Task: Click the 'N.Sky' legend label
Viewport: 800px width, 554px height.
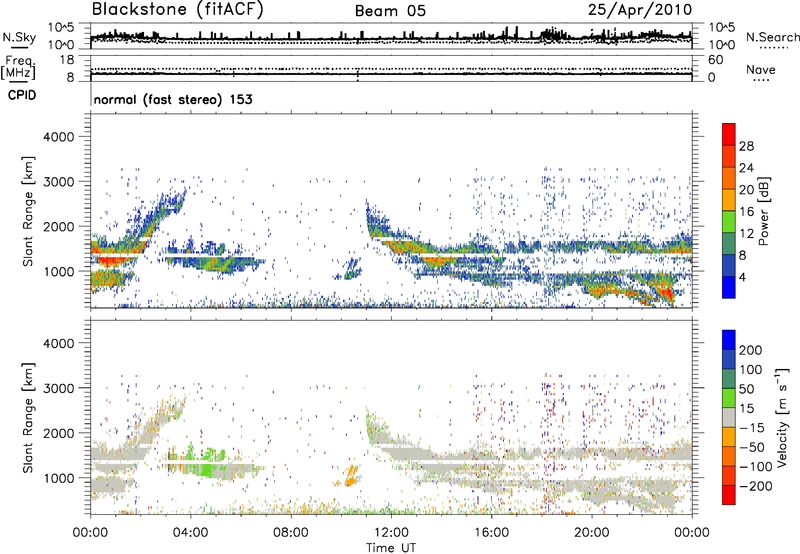Action: pos(19,38)
